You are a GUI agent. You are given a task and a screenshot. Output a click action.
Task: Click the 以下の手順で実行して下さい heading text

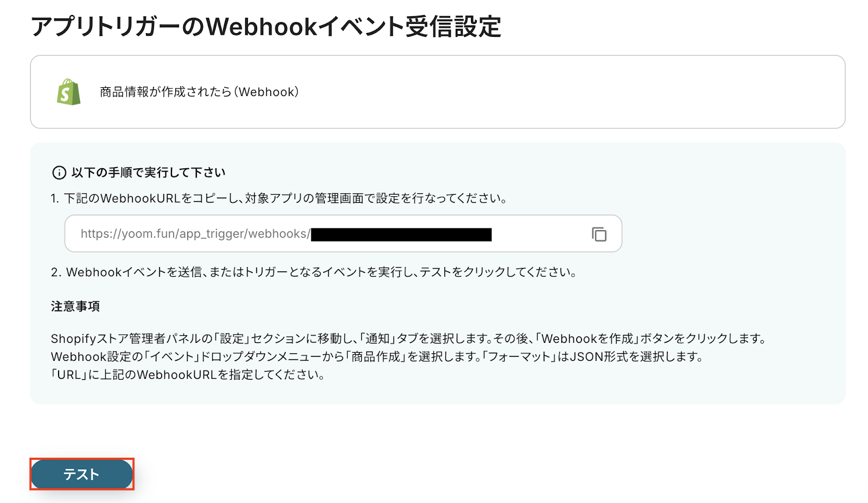point(148,173)
